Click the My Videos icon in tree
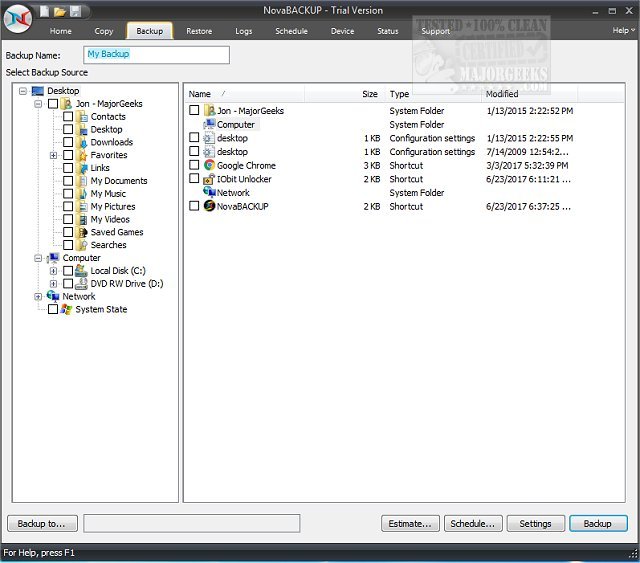The height and width of the screenshot is (563, 640). click(82, 220)
